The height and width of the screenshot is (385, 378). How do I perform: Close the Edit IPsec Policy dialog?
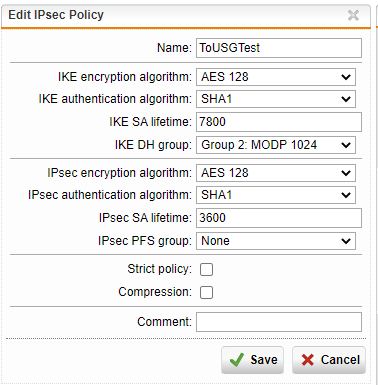coord(353,15)
